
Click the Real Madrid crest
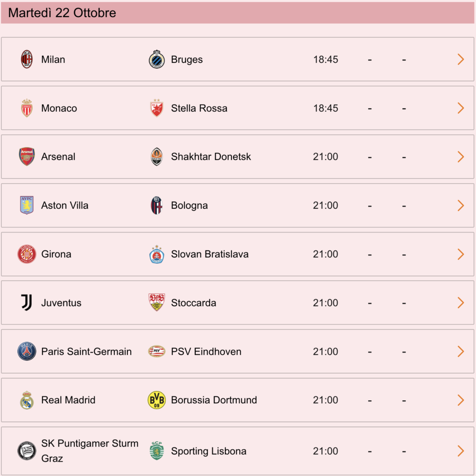(x=26, y=400)
